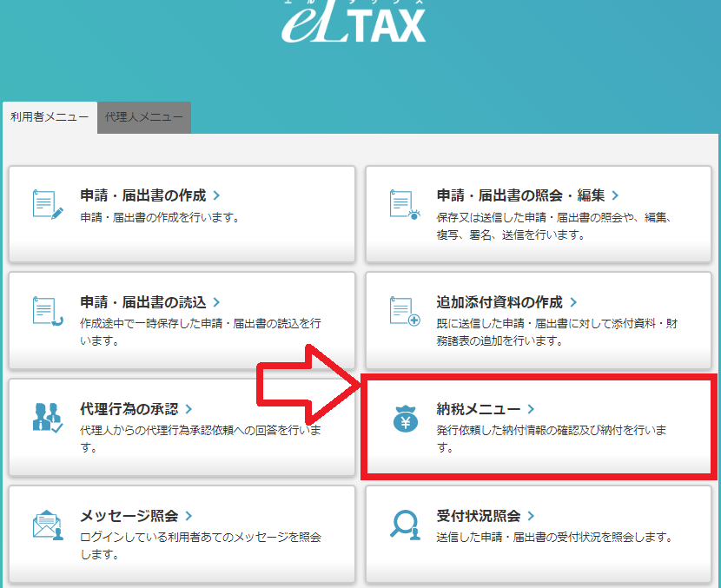Click chevron next to 申請・届出書の作成
Screen dimensions: 721x588
point(216,195)
